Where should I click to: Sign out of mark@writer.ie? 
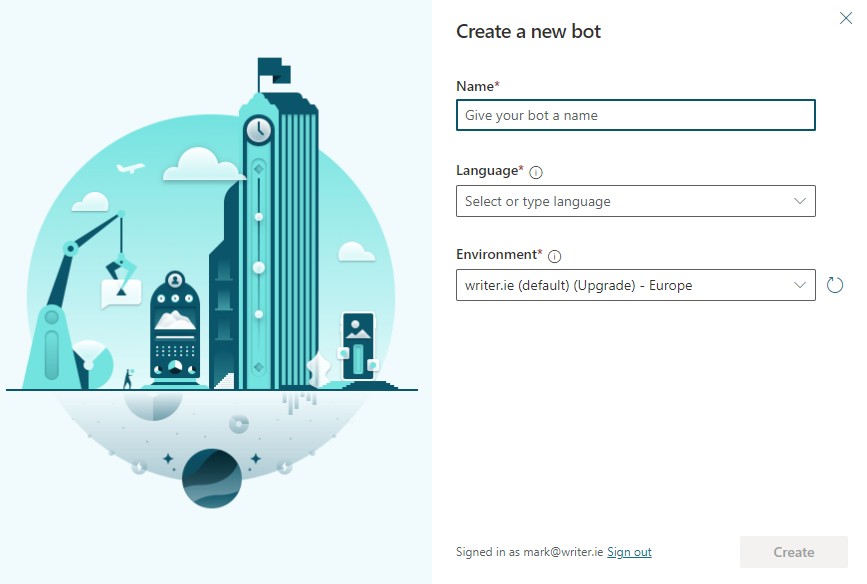click(629, 552)
